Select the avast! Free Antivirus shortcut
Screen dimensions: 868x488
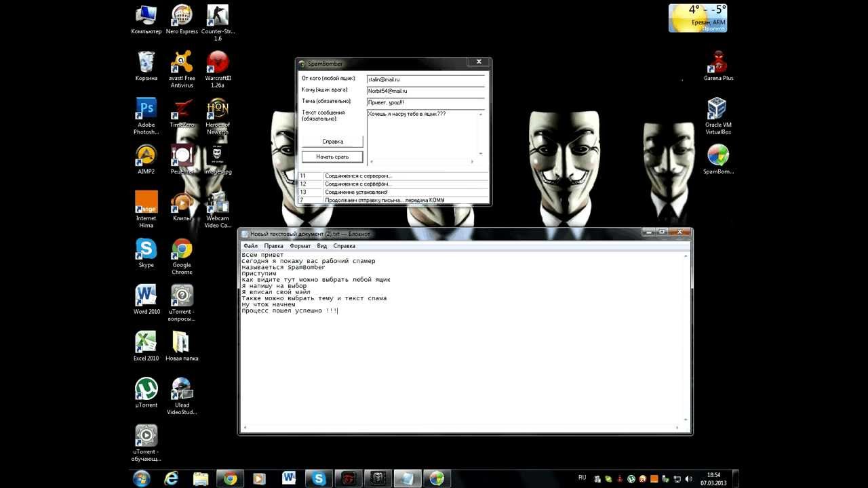pyautogui.click(x=182, y=70)
